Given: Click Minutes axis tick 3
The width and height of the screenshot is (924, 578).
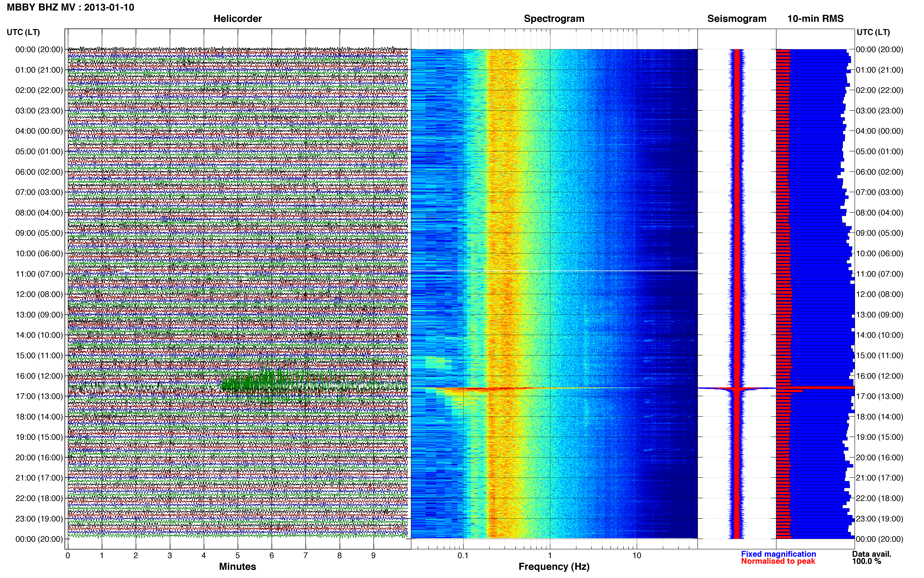Looking at the screenshot, I should (x=170, y=555).
